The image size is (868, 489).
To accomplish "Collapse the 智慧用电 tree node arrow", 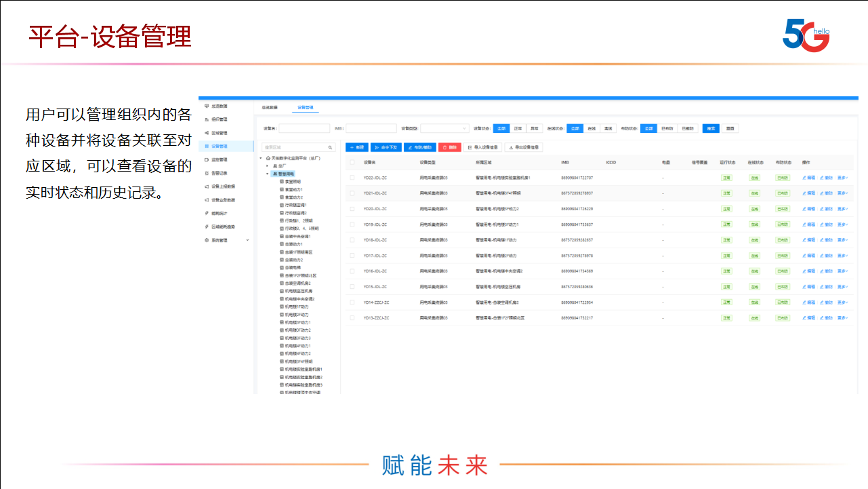I will pyautogui.click(x=268, y=174).
